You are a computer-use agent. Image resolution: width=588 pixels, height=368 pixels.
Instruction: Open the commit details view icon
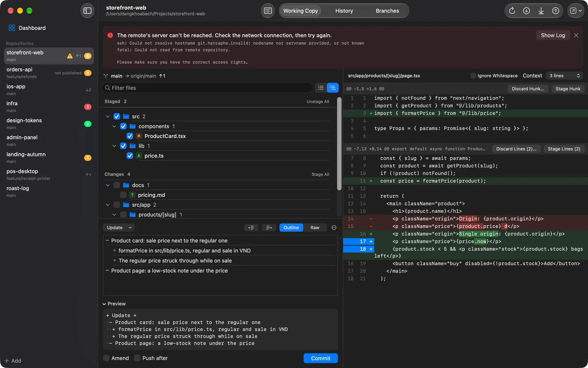pyautogui.click(x=268, y=11)
